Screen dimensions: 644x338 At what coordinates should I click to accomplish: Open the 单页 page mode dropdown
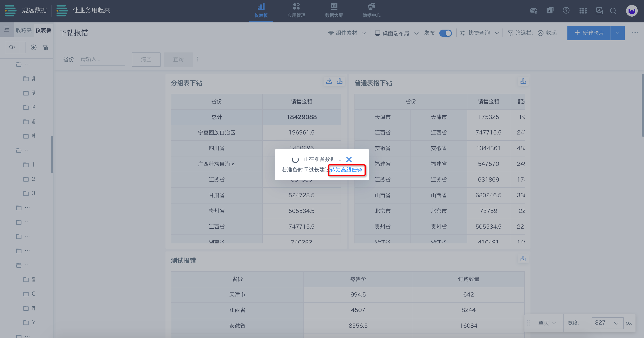point(547,323)
